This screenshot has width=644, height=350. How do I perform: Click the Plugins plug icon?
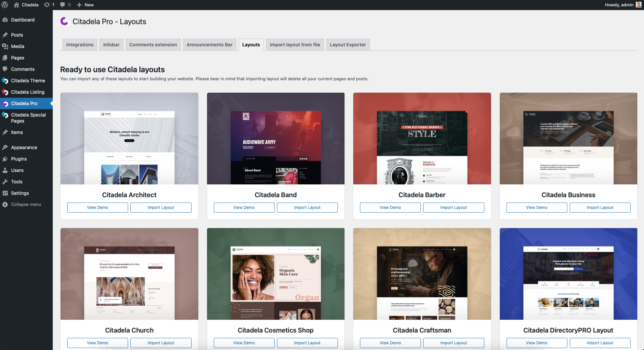tap(5, 159)
